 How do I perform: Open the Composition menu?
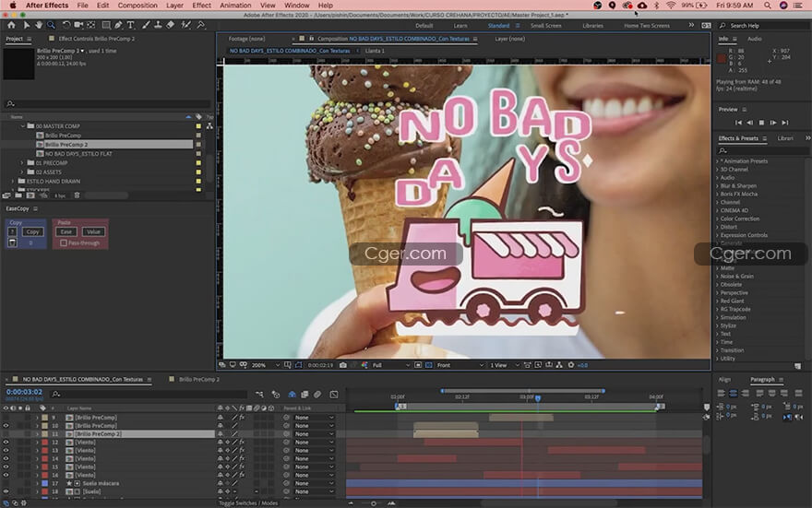137,6
